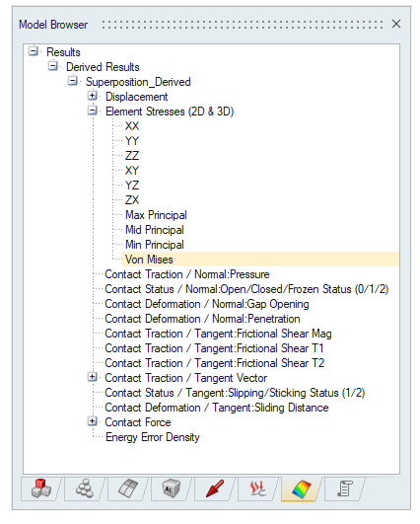Close the Model Browser panel
420x524 pixels.
click(x=396, y=24)
